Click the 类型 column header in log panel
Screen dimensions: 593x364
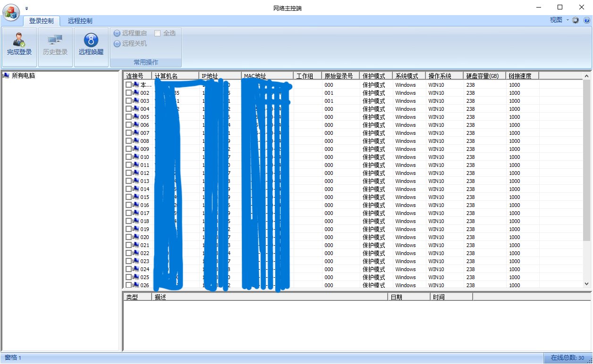[138, 297]
